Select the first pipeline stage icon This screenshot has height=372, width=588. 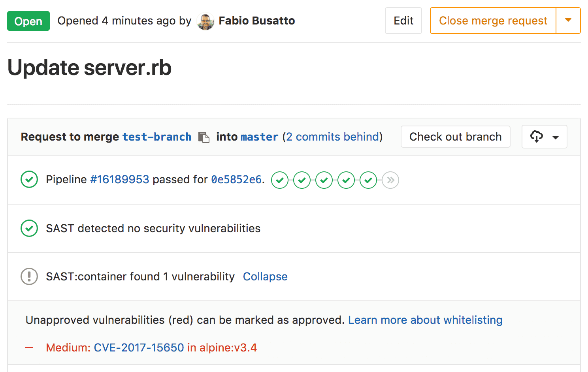click(x=280, y=180)
